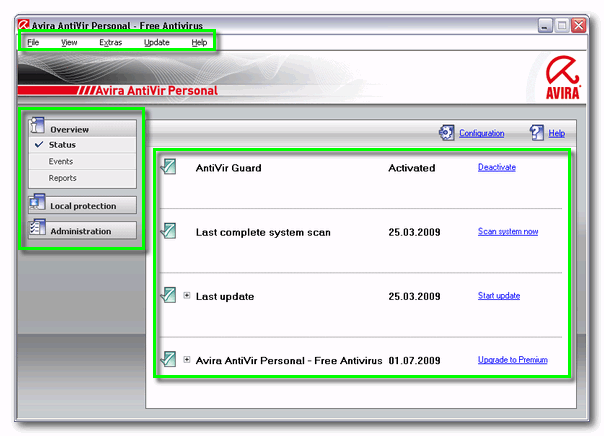Click the Upgrade to Premium link
This screenshot has height=436, width=604.
(x=513, y=360)
